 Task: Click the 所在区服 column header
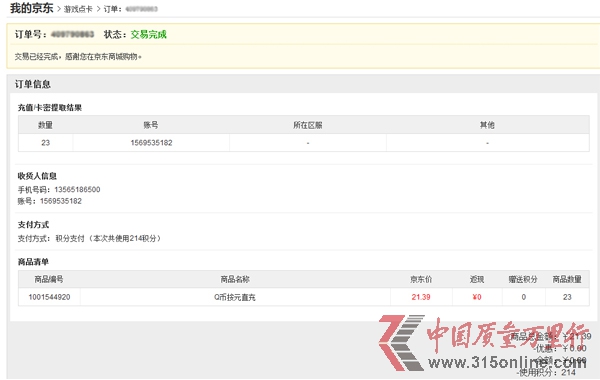(308, 125)
